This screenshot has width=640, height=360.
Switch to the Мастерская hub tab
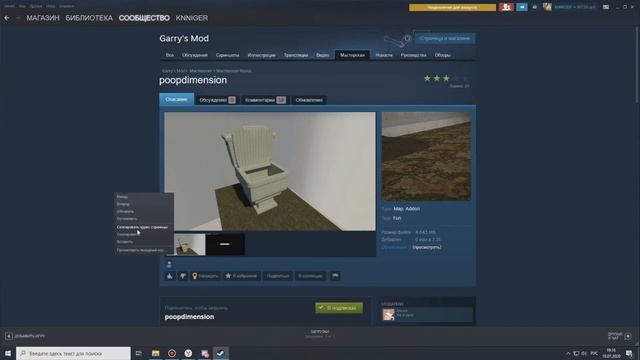coord(352,55)
